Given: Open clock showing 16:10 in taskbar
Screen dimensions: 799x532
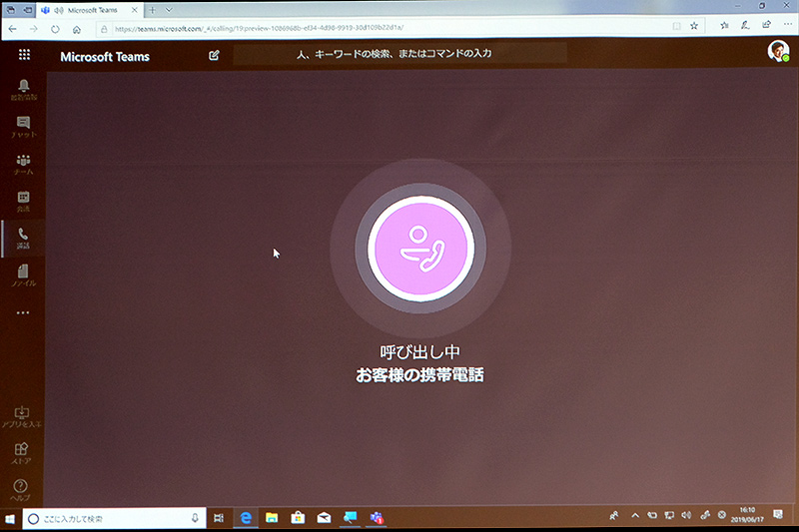Looking at the screenshot, I should click(x=747, y=514).
